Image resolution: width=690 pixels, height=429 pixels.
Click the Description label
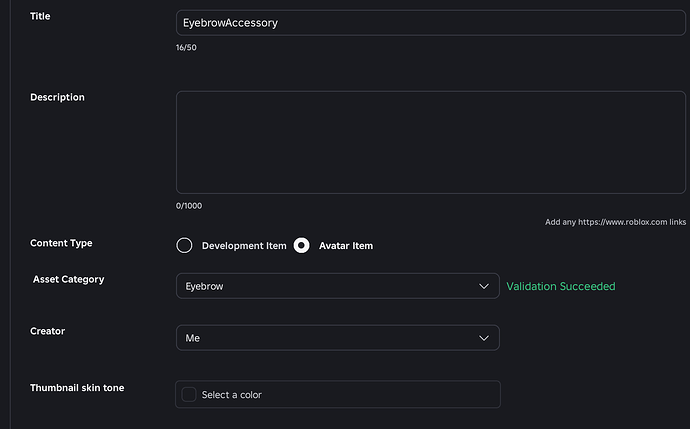click(x=57, y=97)
